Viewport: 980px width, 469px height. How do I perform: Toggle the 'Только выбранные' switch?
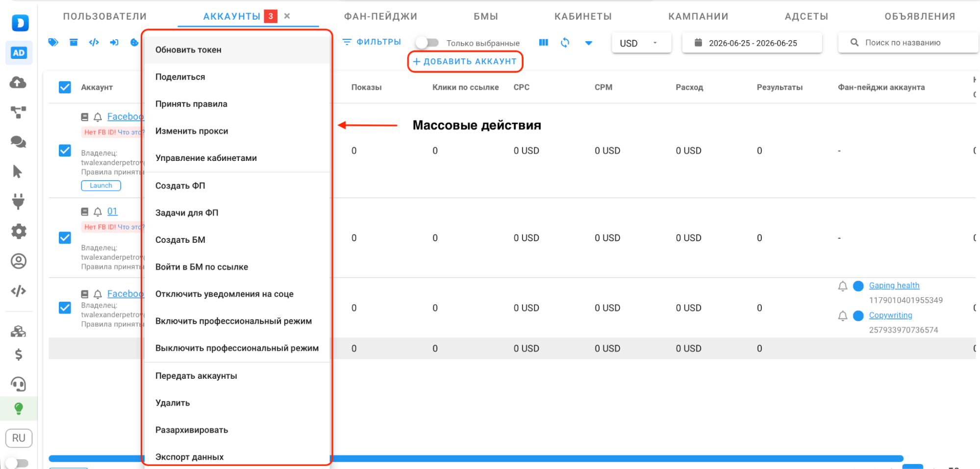point(427,43)
